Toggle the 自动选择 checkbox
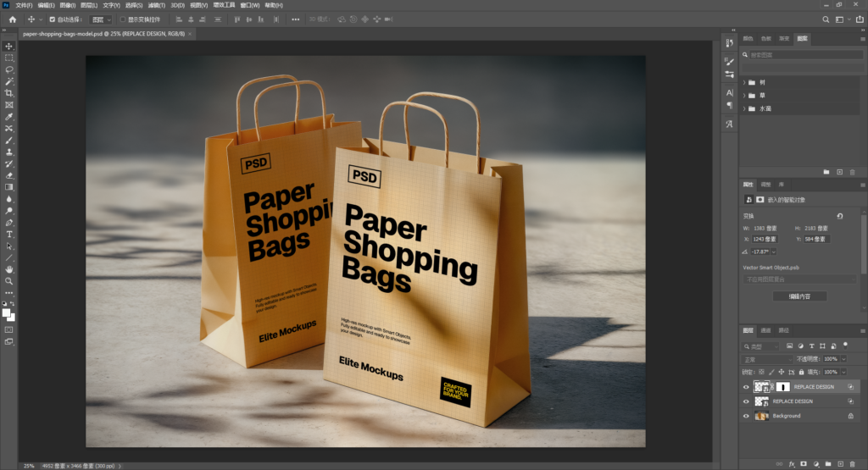This screenshot has height=470, width=868. coord(52,19)
